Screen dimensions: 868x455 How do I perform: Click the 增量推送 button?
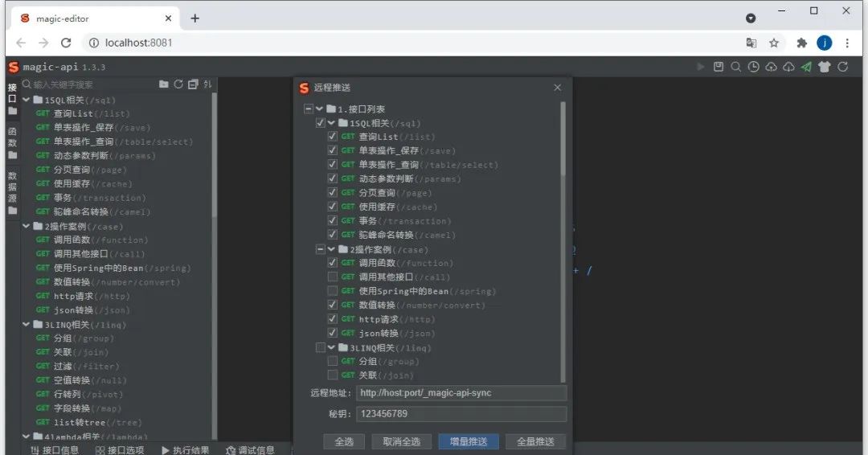pyautogui.click(x=469, y=441)
